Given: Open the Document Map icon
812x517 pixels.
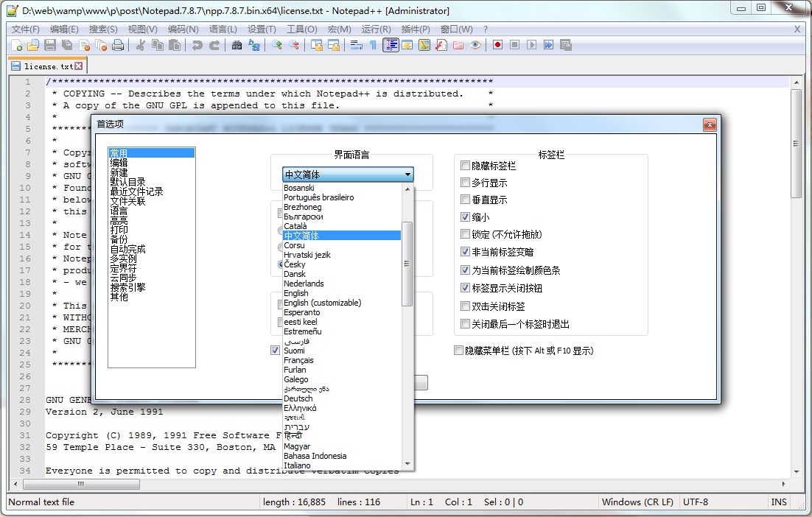Looking at the screenshot, I should pyautogui.click(x=424, y=46).
